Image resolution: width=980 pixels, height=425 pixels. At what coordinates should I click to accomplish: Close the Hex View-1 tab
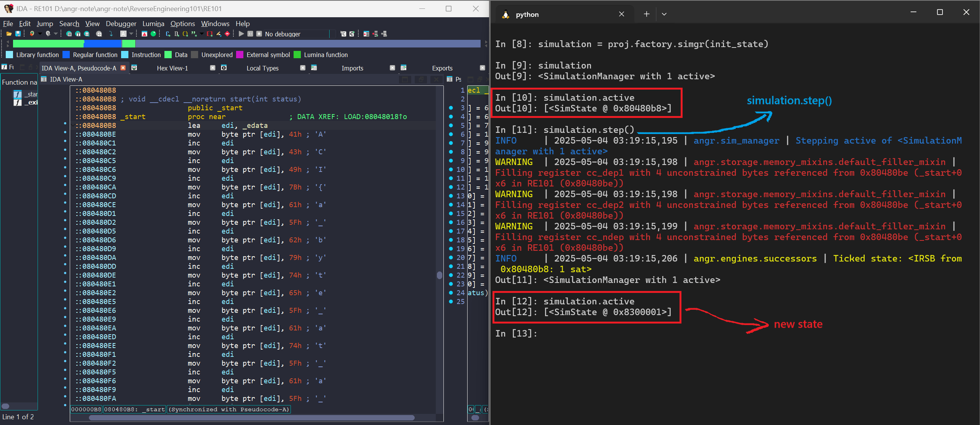point(213,68)
